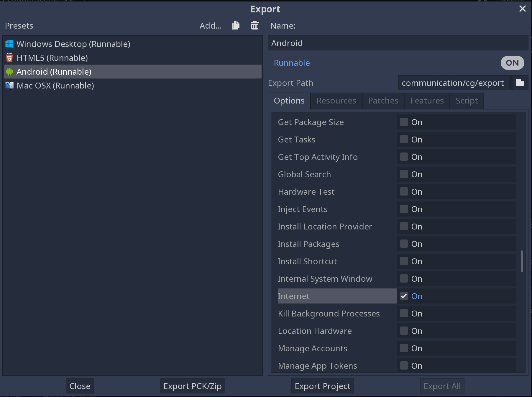The width and height of the screenshot is (532, 397).
Task: Click the preset Name input field
Action: point(398,43)
